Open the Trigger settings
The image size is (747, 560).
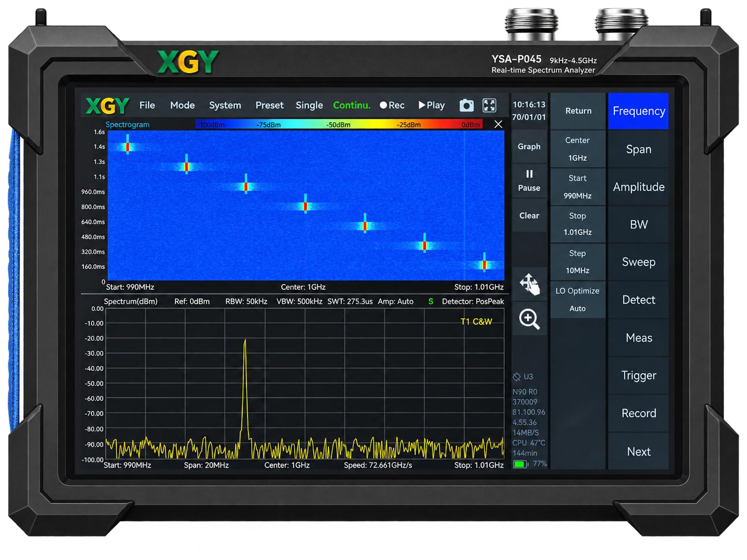[639, 375]
